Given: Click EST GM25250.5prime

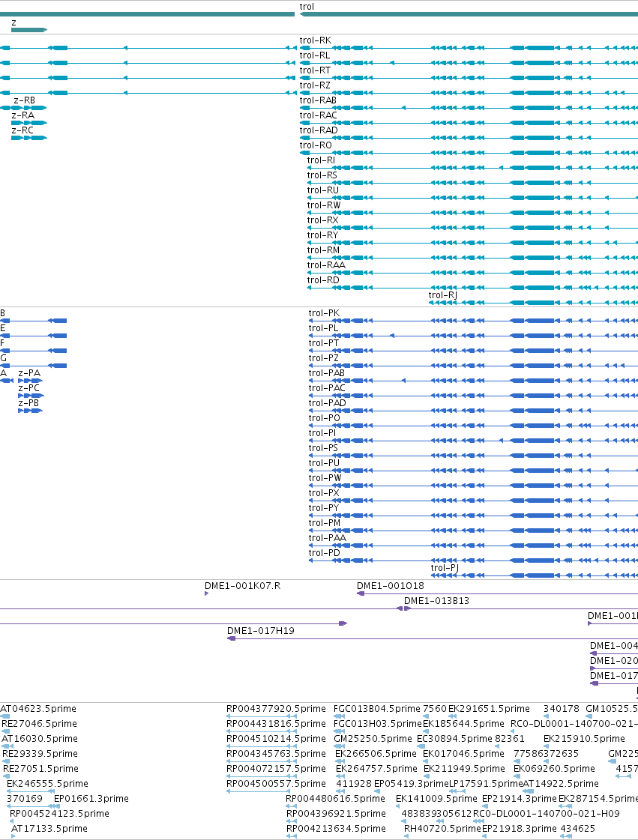Looking at the screenshot, I should point(373,739).
